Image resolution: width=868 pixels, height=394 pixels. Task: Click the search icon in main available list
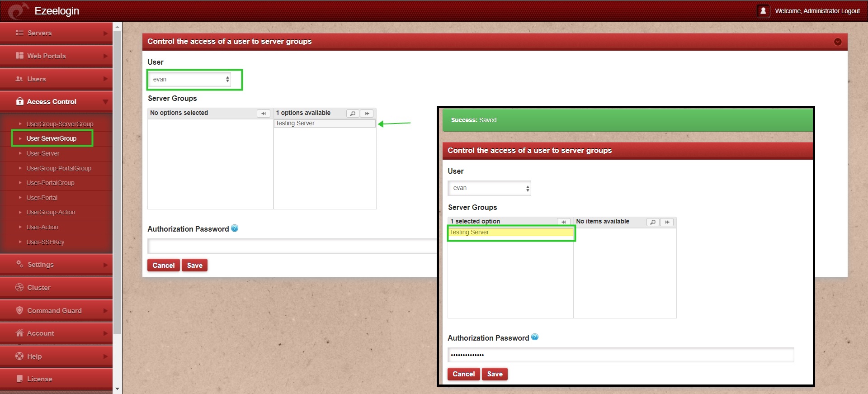pyautogui.click(x=353, y=114)
